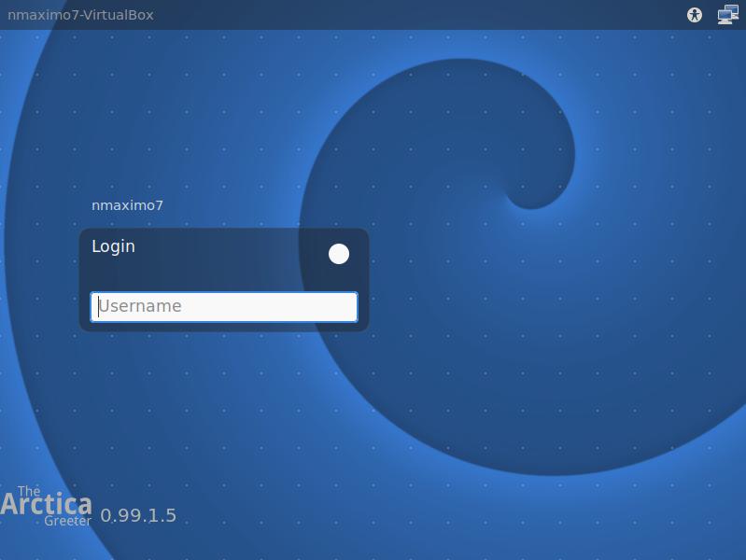
Task: Click the Arctica logo text
Action: coord(47,505)
